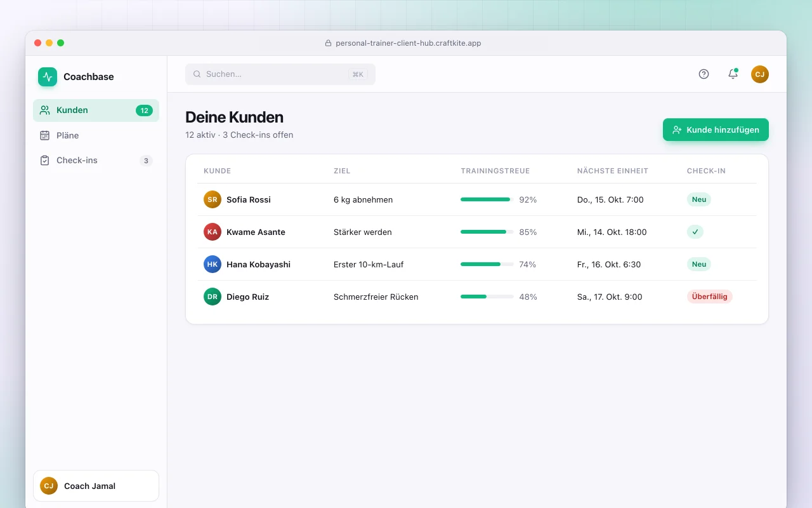This screenshot has height=508, width=812.
Task: Click the '12 aktiv · 3 Check-ins offen' subtitle
Action: (239, 135)
